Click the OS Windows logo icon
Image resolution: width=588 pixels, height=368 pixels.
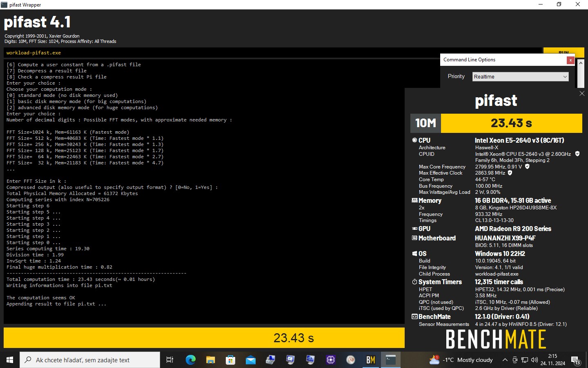point(414,254)
